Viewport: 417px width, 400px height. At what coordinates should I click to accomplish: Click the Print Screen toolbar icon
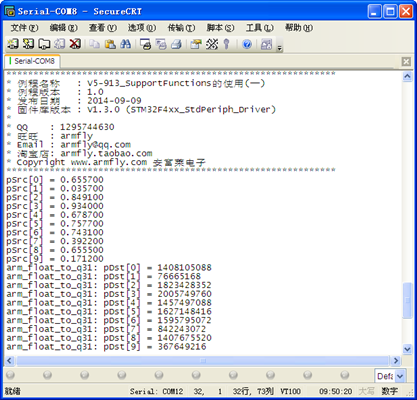tap(145, 44)
